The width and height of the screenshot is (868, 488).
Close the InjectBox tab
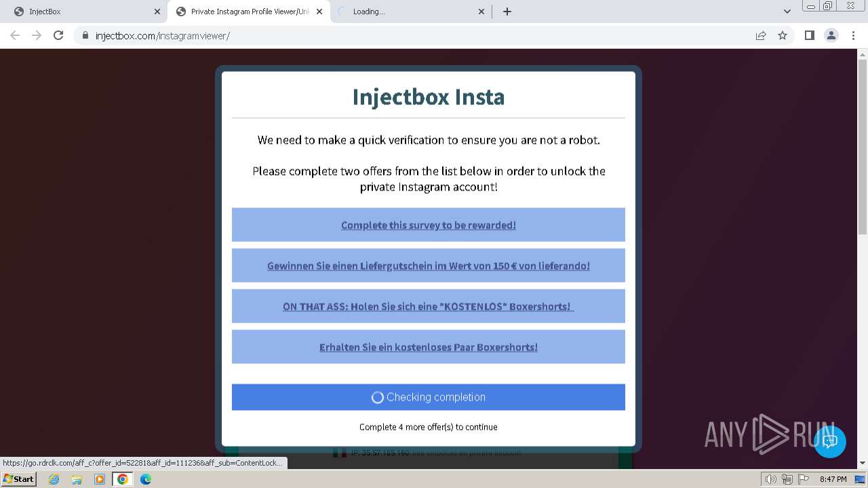(157, 12)
